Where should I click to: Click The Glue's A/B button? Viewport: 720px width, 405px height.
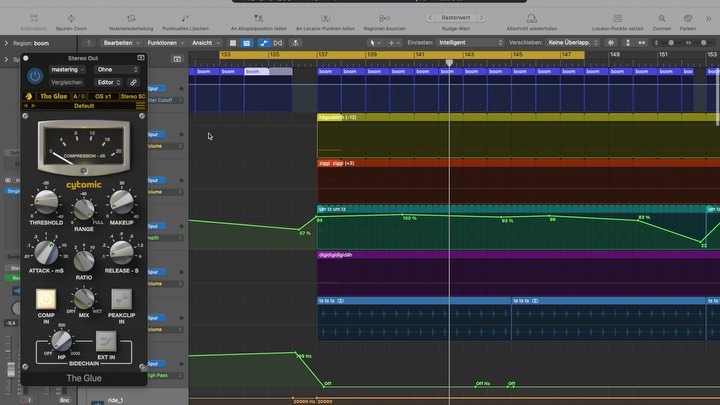(79, 96)
